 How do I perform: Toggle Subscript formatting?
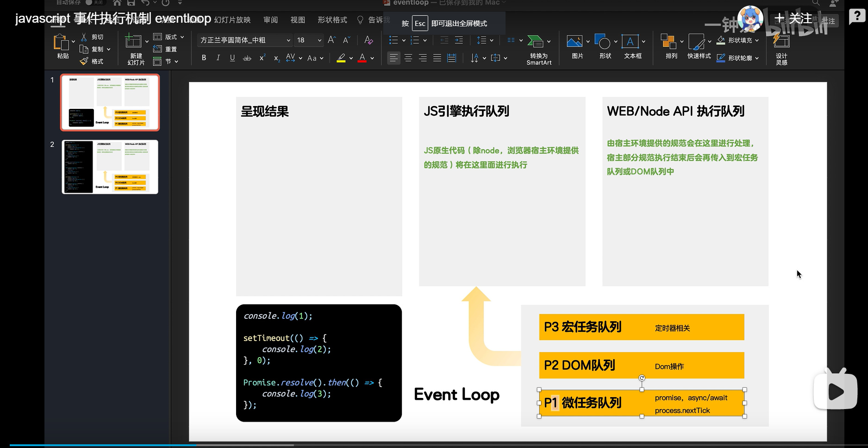pos(276,58)
